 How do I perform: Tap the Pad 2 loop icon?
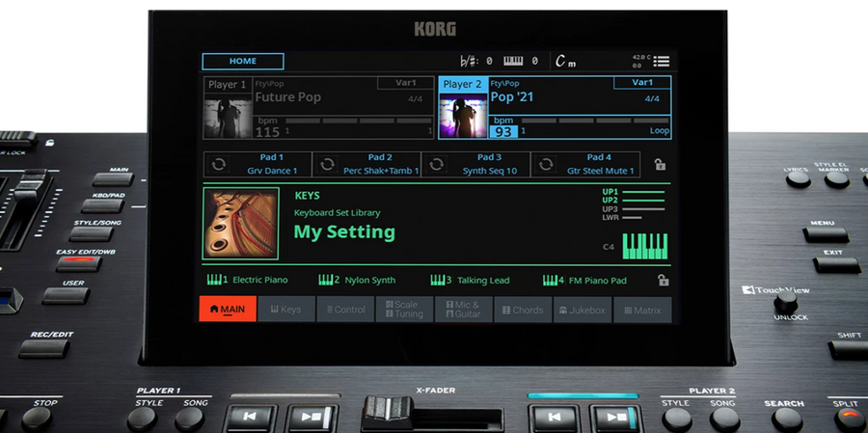tap(328, 165)
